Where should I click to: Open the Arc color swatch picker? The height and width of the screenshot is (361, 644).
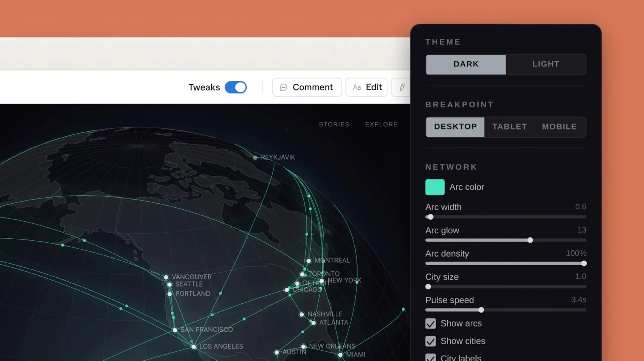coord(435,187)
